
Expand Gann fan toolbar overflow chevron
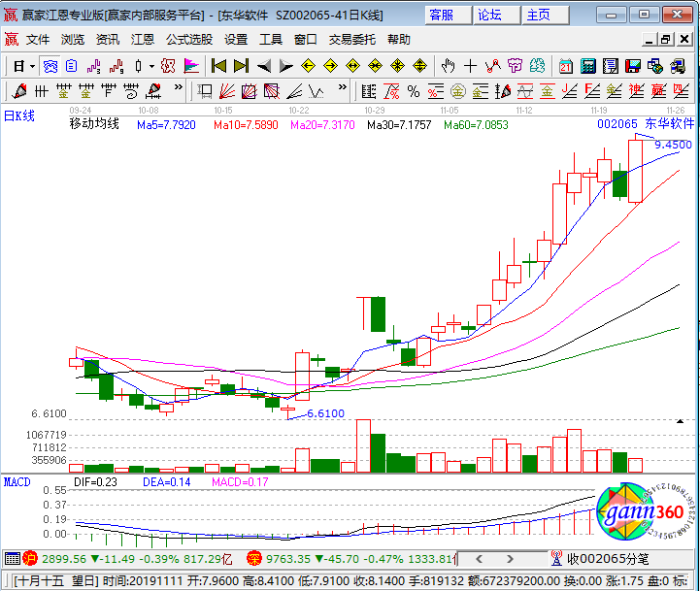point(342,87)
